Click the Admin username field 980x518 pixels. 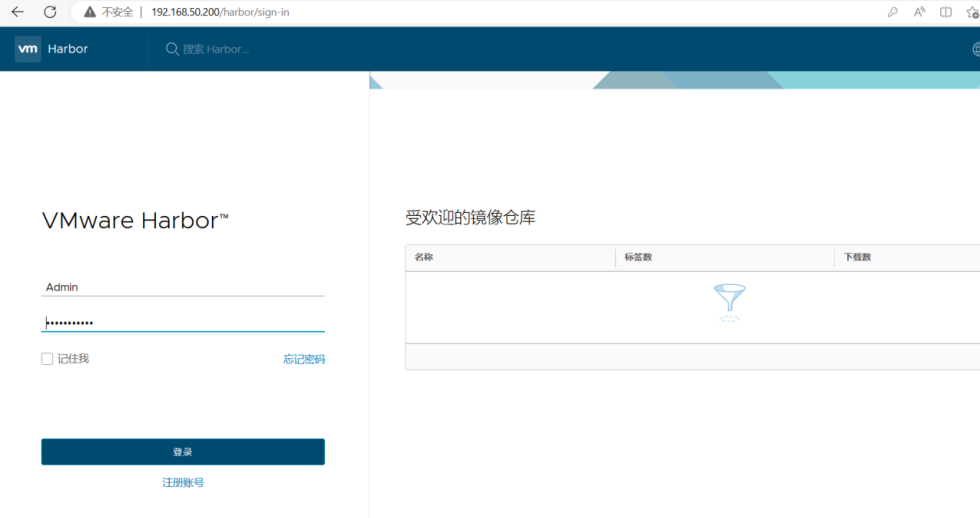[x=183, y=287]
